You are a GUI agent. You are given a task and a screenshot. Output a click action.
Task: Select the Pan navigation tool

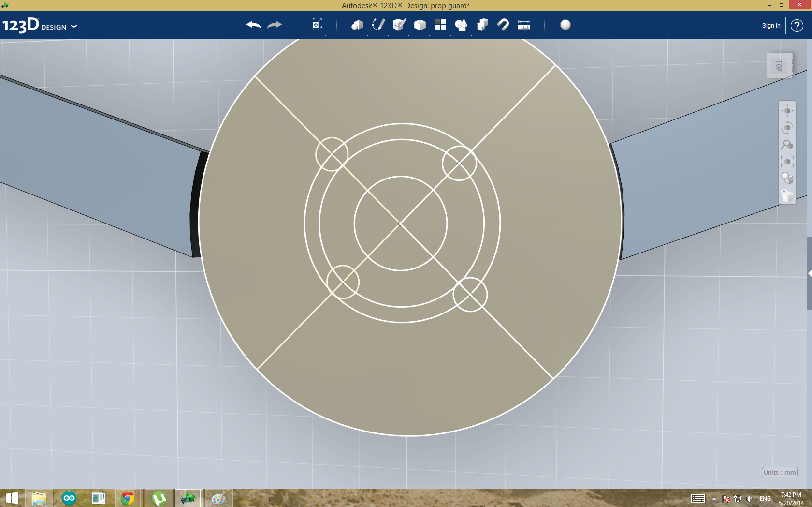coord(787,111)
